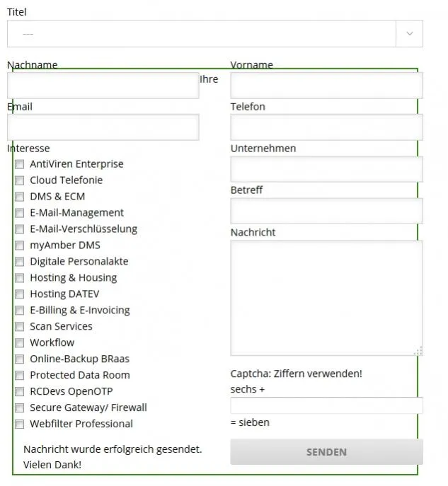Toggle the E-Mail-Verschlüsselung checkbox

tap(20, 229)
